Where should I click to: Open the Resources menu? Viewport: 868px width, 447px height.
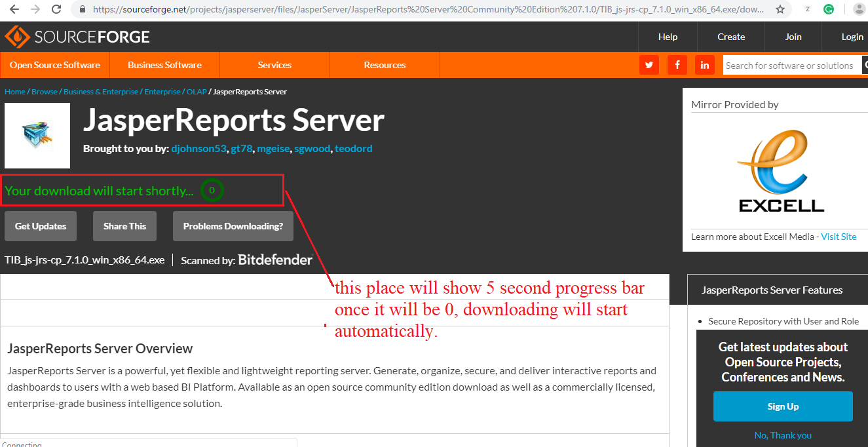(385, 65)
